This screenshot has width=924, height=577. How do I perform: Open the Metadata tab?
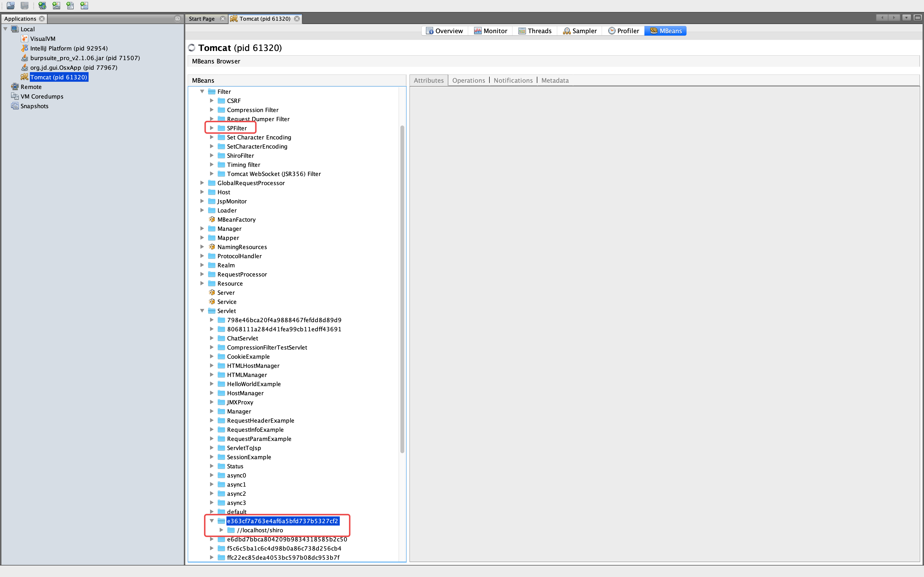tap(554, 81)
